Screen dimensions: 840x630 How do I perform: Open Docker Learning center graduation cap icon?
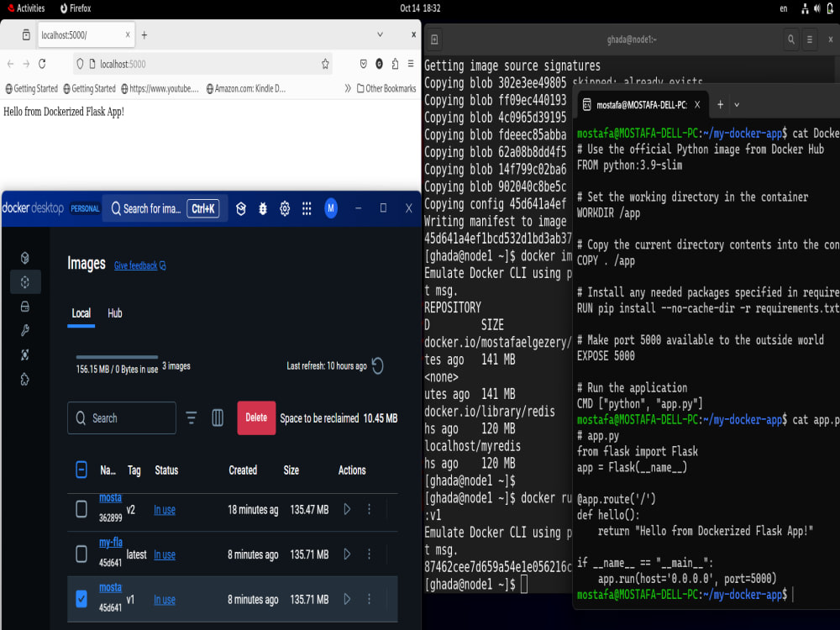coord(241,208)
